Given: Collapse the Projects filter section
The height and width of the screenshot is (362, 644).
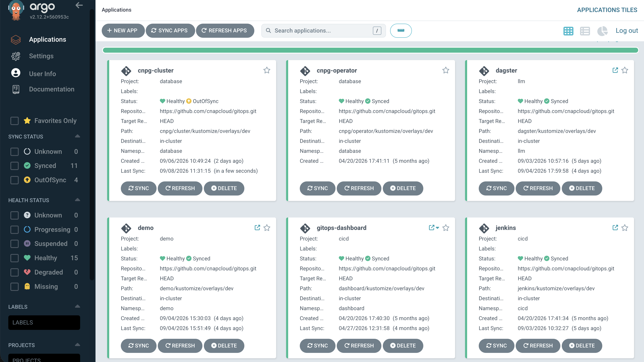Looking at the screenshot, I should coord(77,345).
